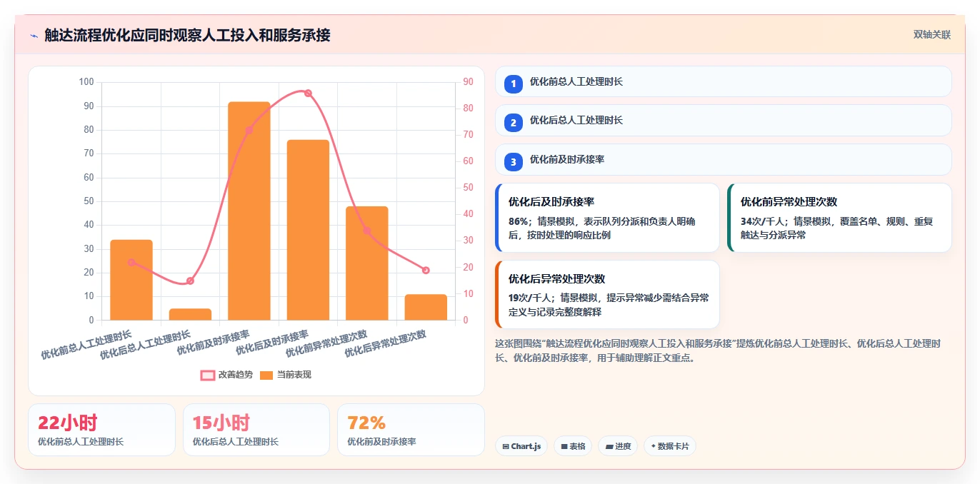The width and height of the screenshot is (980, 484).
Task: Click the trend line point for 优化后总人工处理时长
Action: (190, 281)
